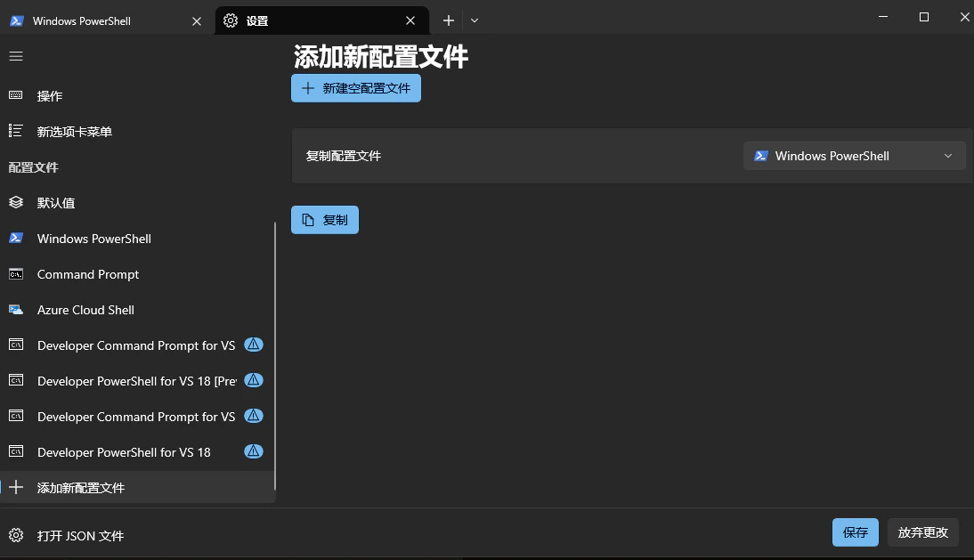Click the list icon beside 新选项卡菜单
Image resolution: width=974 pixels, height=560 pixels.
click(16, 131)
